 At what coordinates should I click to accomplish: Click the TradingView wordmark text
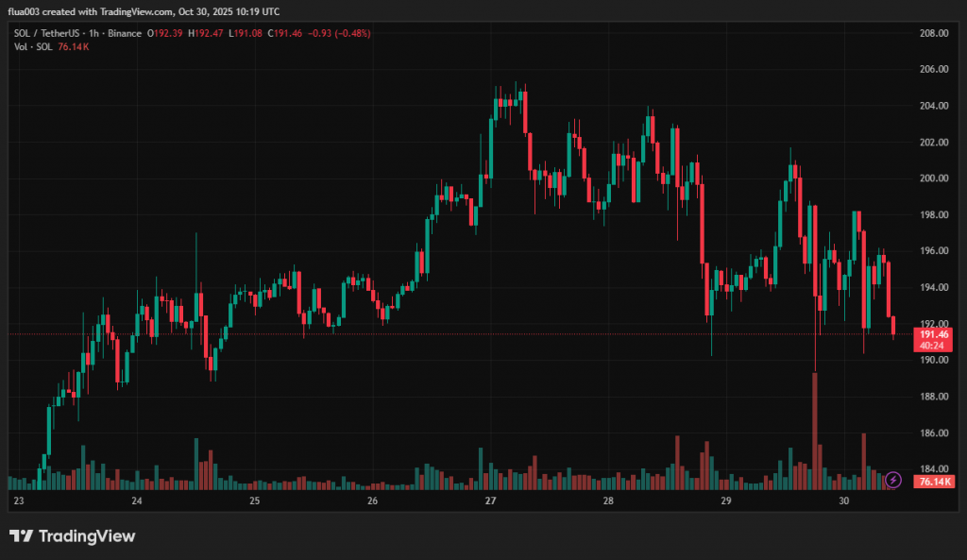(x=87, y=536)
